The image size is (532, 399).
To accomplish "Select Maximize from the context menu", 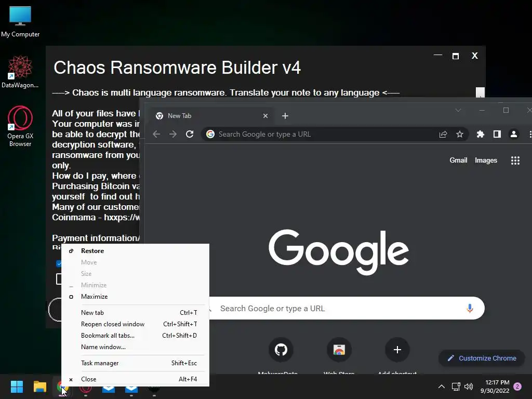I will [x=135, y=297].
